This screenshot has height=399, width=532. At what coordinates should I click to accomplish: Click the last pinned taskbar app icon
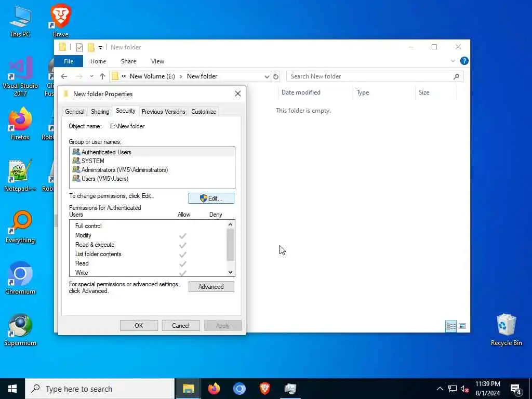pyautogui.click(x=290, y=389)
